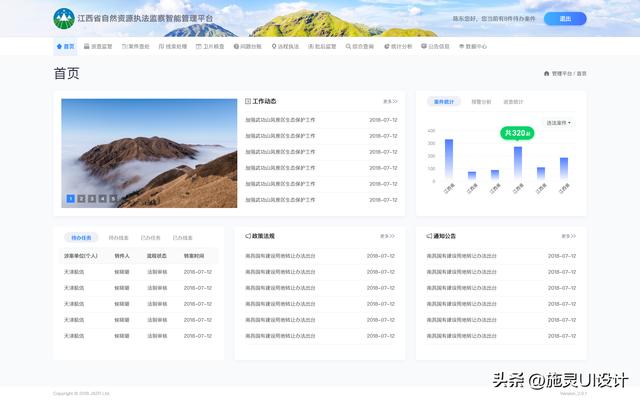
Task: Click the location pin icon in the navigation bar
Action: (274, 47)
